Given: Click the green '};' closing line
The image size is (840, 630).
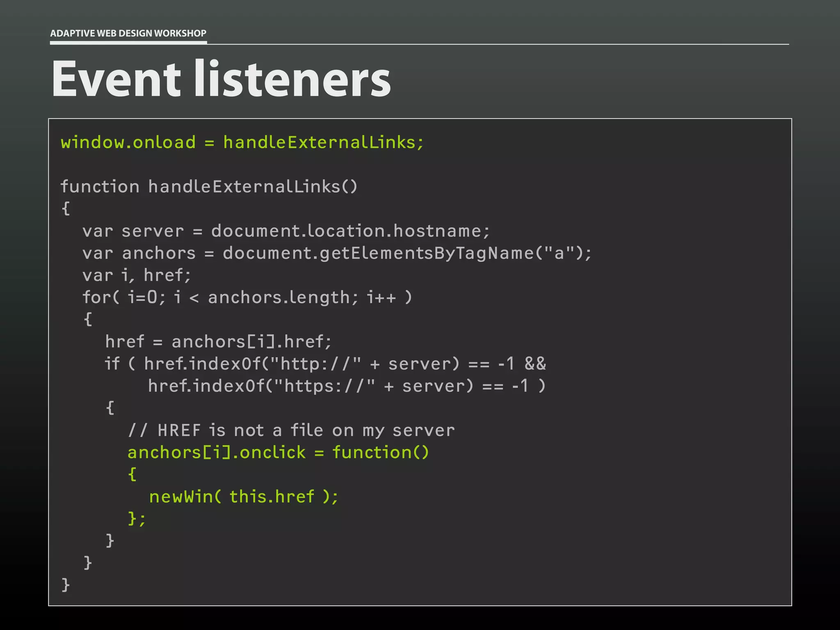Looking at the screenshot, I should (x=137, y=519).
